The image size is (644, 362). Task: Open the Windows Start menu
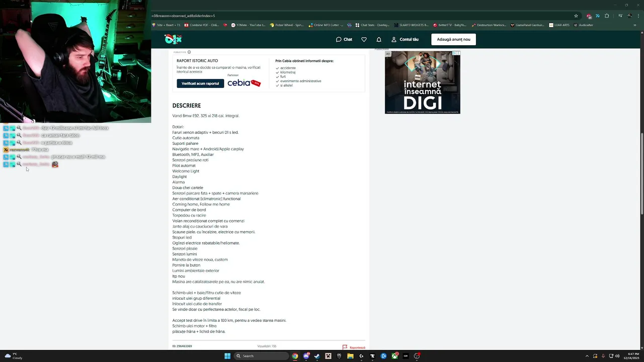coord(227,356)
